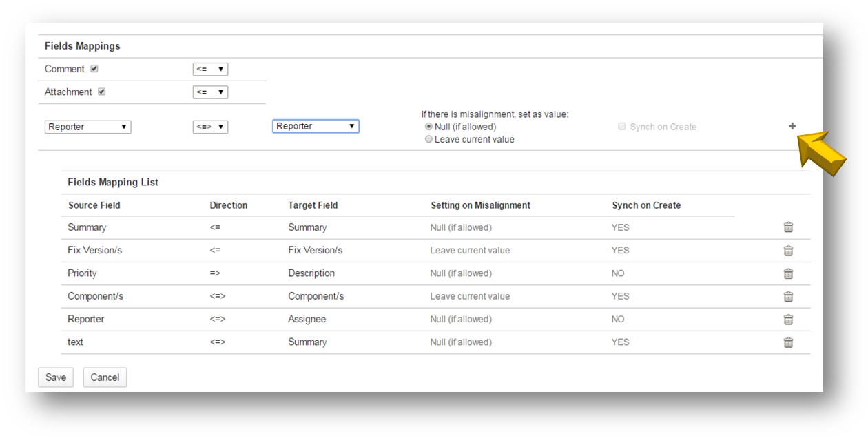Select the Leave current value option

428,139
